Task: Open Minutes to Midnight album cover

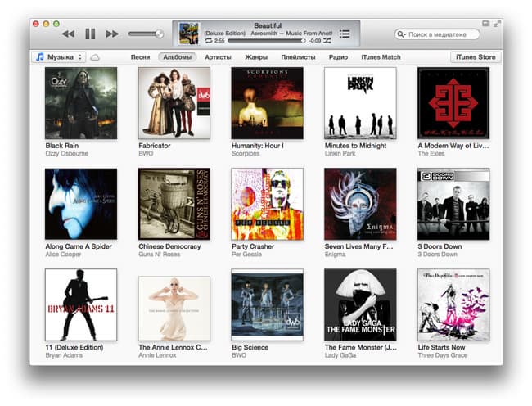Action: pyautogui.click(x=360, y=103)
